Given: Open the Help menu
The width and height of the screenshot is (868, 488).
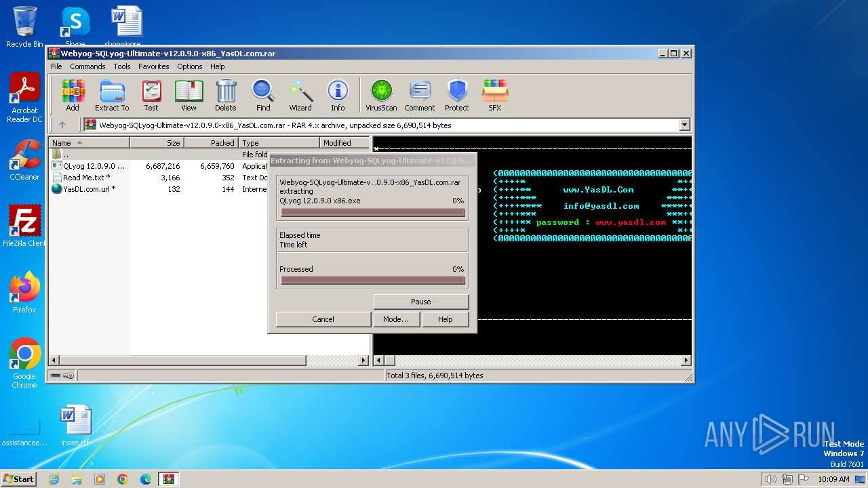Looking at the screenshot, I should point(217,66).
